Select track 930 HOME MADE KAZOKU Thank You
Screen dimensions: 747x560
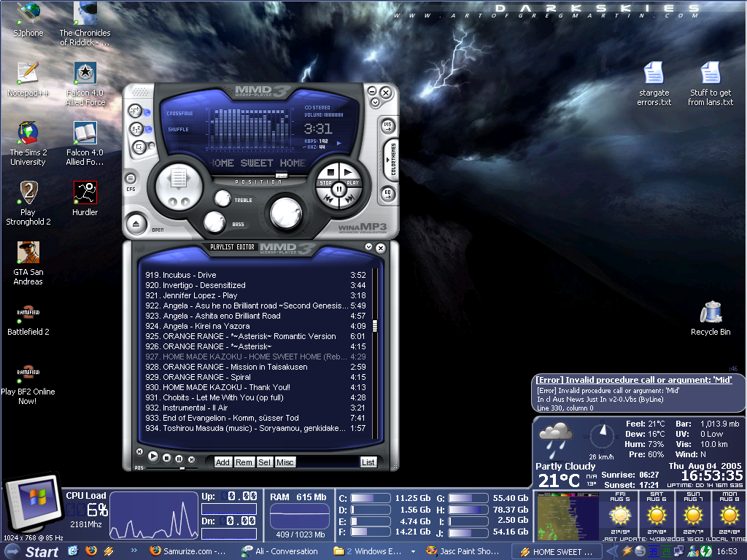coord(255,387)
